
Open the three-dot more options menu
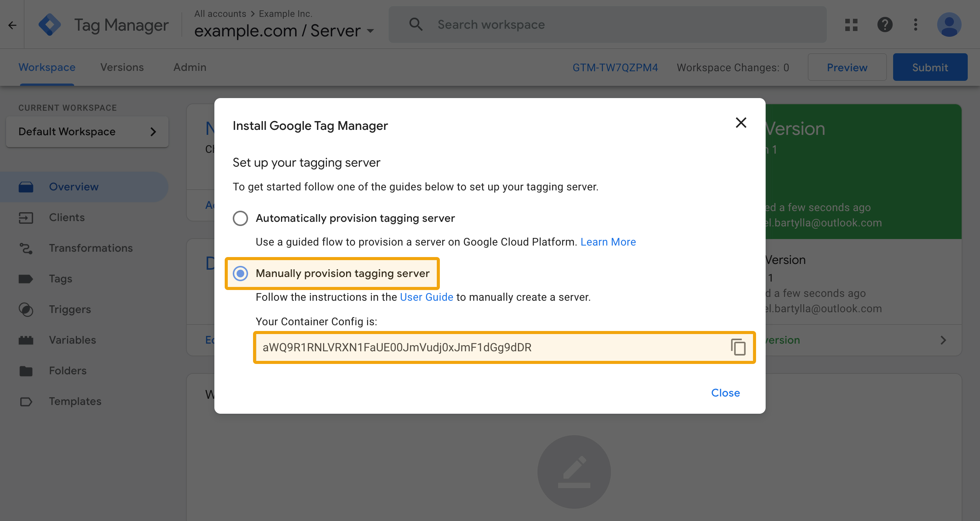pyautogui.click(x=916, y=25)
